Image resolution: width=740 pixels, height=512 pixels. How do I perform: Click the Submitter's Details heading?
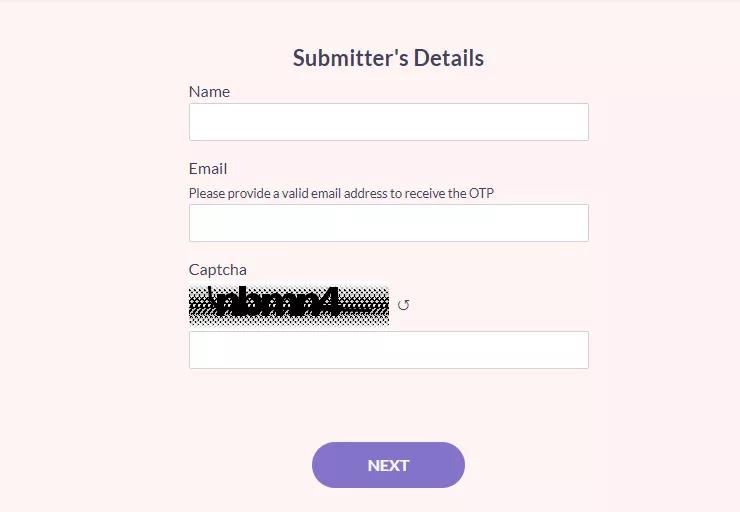(x=388, y=58)
